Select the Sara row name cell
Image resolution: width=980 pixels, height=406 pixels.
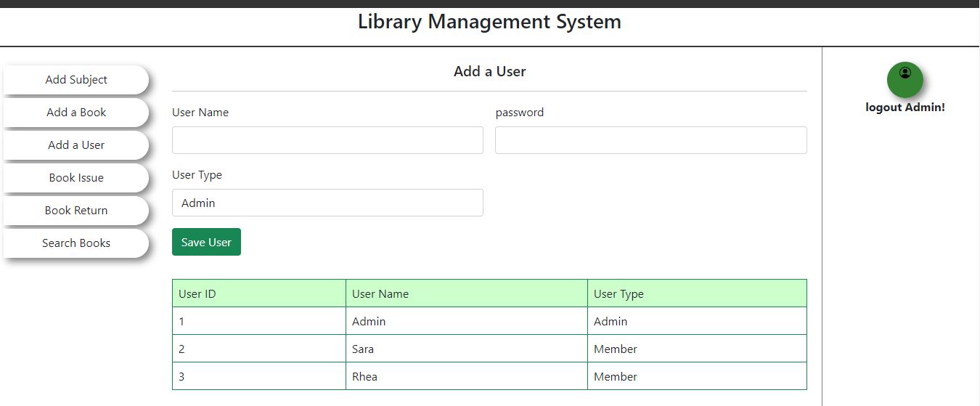click(x=466, y=349)
